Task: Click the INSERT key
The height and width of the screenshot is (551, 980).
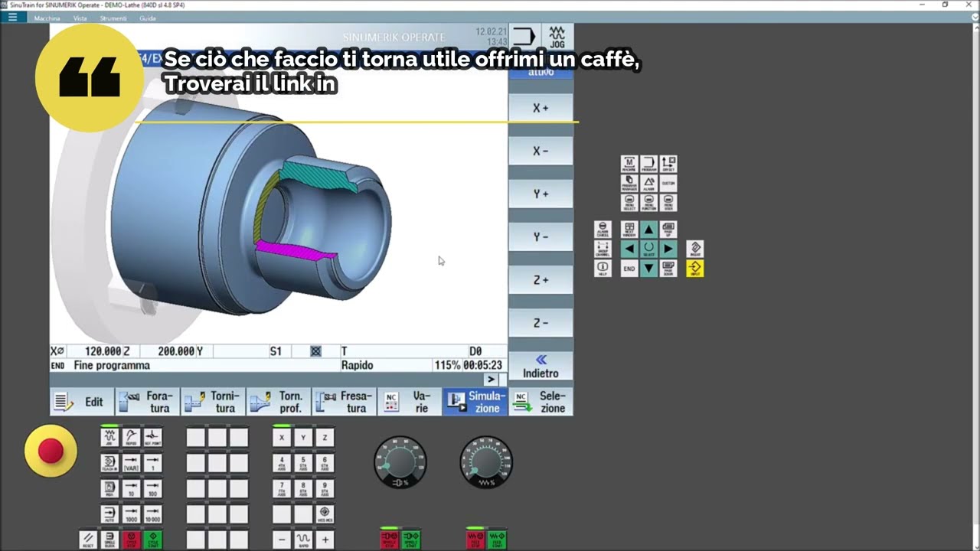Action: tap(695, 249)
